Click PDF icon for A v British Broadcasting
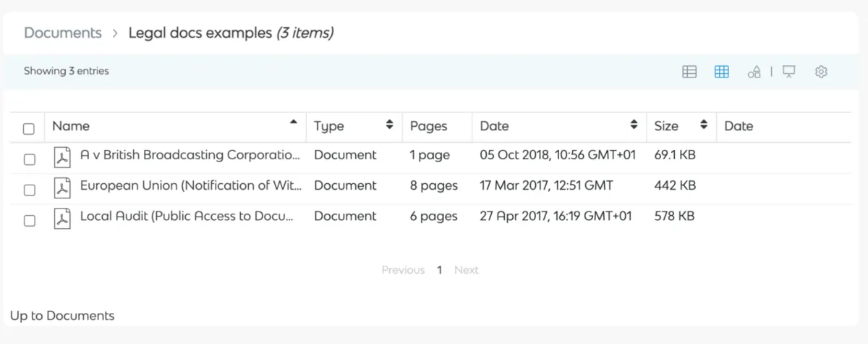Viewport: 868px width, 344px height. [63, 156]
